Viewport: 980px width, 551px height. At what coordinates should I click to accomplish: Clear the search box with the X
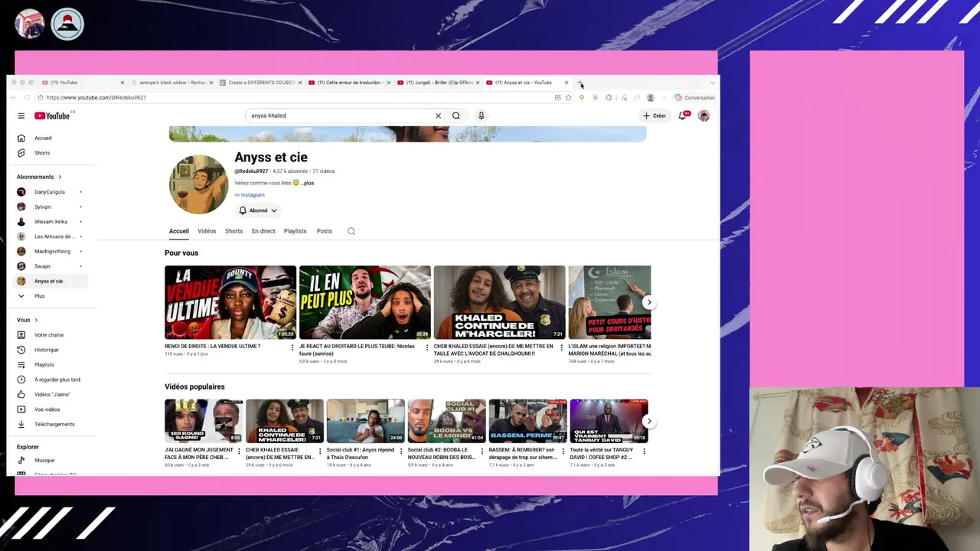pyautogui.click(x=438, y=116)
